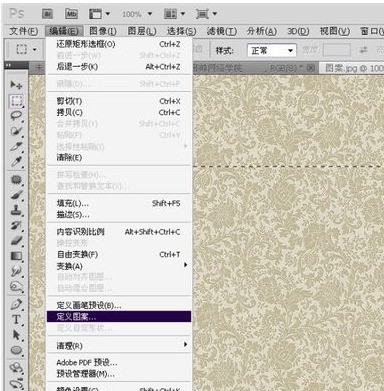Choose 描边(S)... from Edit menu

point(119,214)
